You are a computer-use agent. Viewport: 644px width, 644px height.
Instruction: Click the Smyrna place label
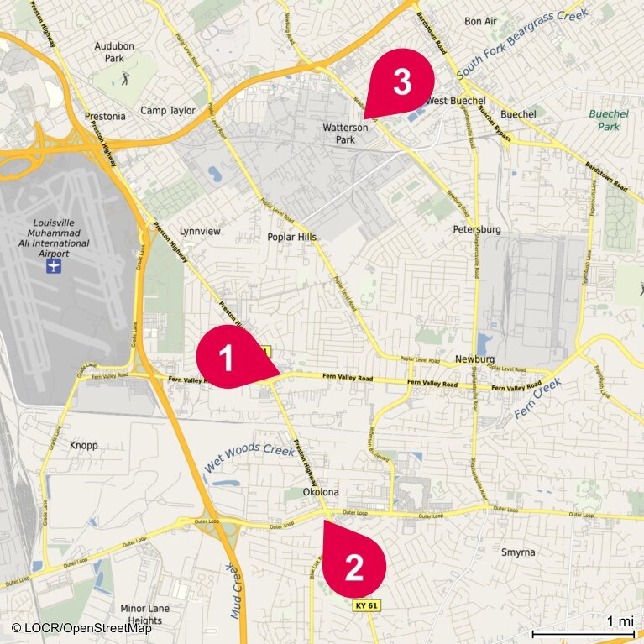pos(518,552)
